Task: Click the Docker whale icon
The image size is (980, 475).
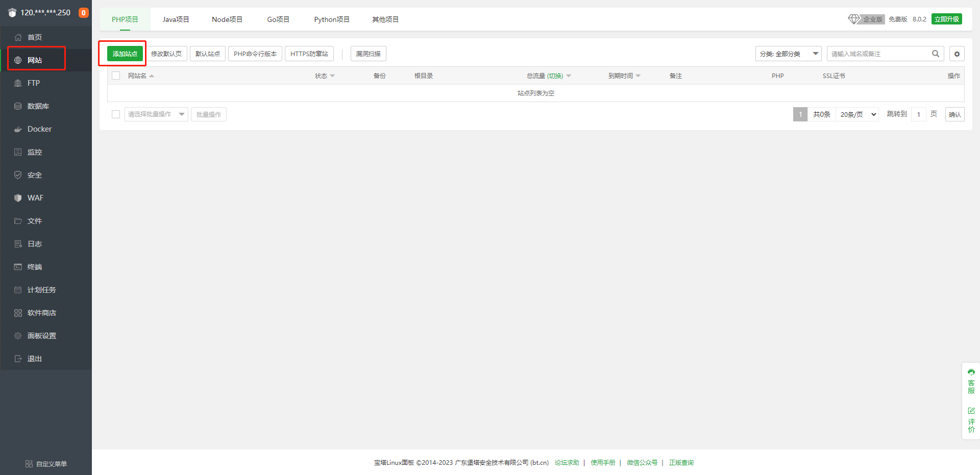Action: point(18,129)
